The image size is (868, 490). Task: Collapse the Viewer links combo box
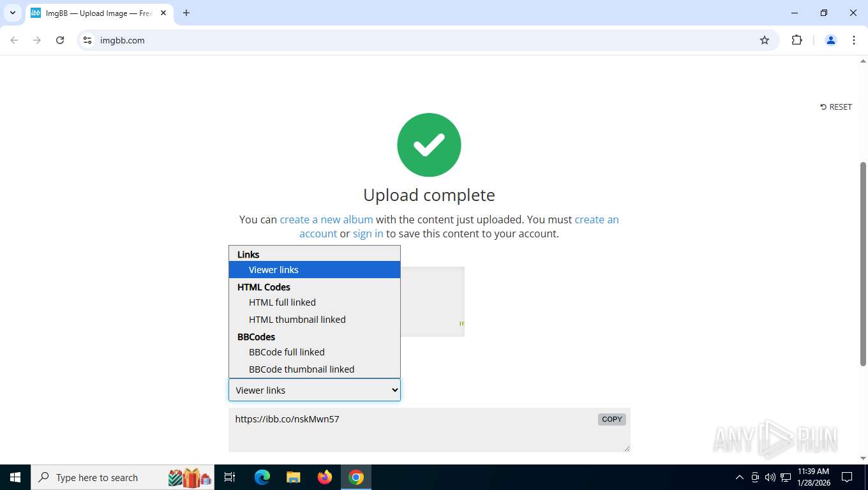(315, 390)
